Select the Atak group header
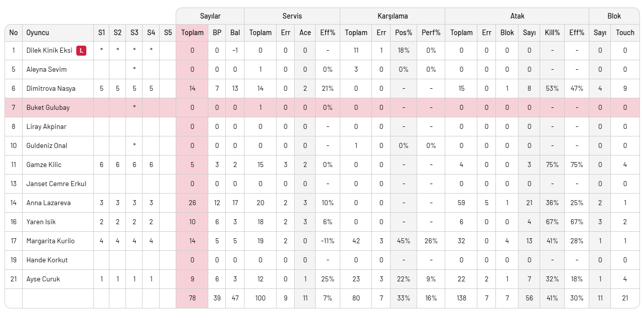 [517, 16]
